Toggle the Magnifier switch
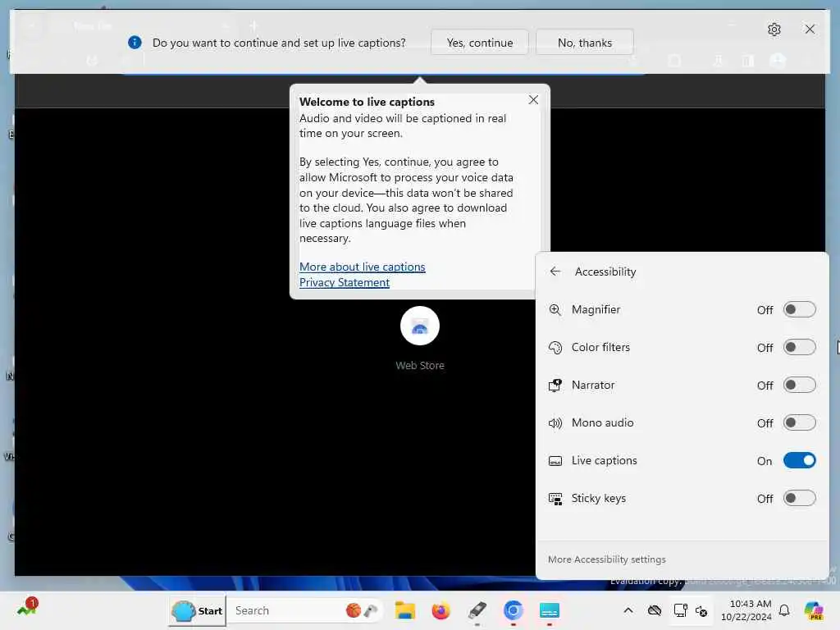The width and height of the screenshot is (840, 630). tap(799, 309)
